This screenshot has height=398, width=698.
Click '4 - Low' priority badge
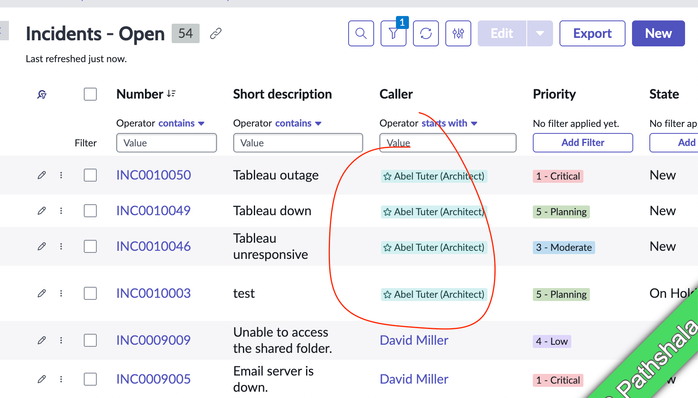pyautogui.click(x=552, y=341)
